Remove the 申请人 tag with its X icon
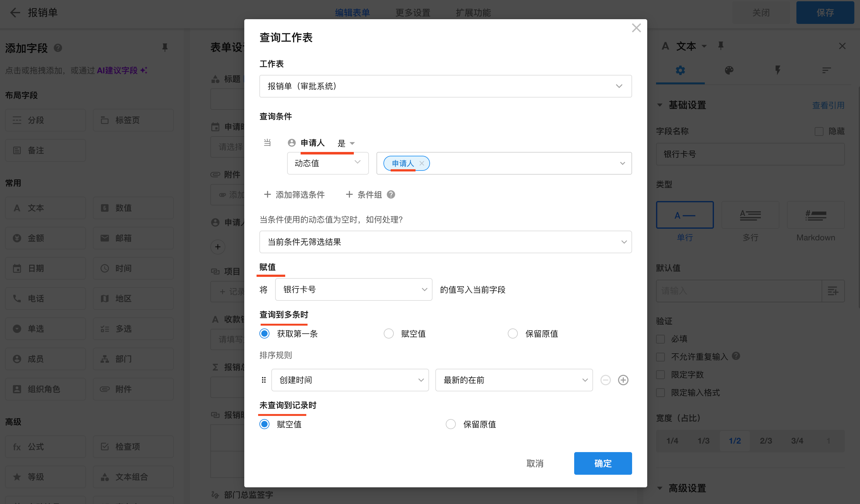Viewport: 860px width, 504px height. (x=422, y=163)
